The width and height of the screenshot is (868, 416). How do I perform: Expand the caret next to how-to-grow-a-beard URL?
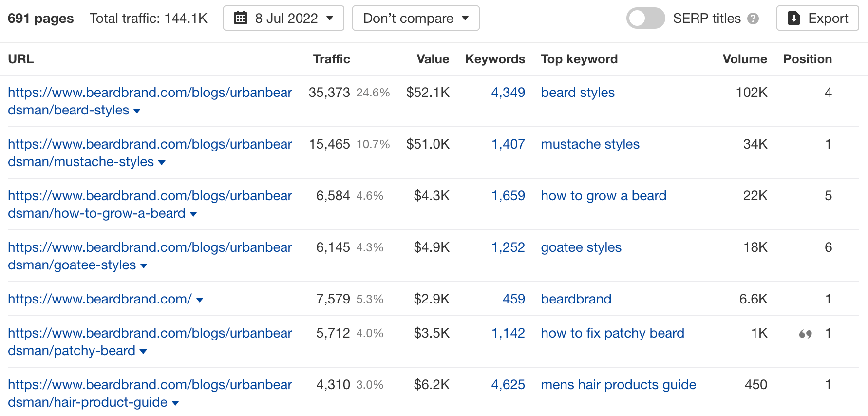coord(193,214)
